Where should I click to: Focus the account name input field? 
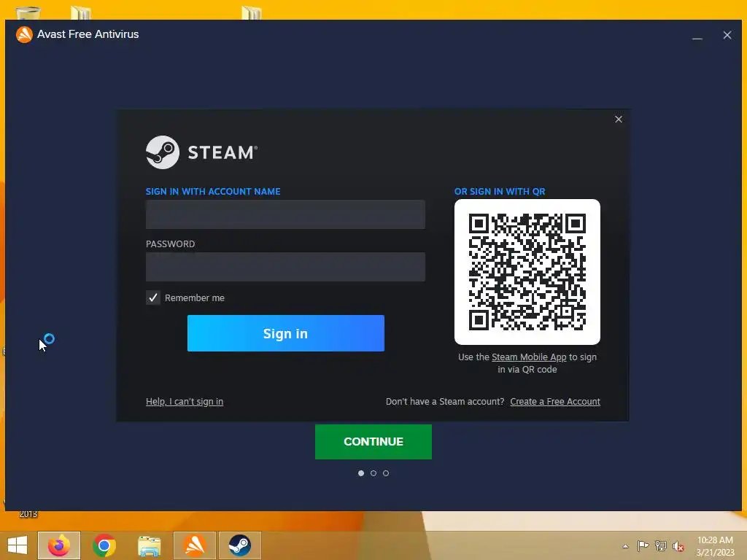pyautogui.click(x=285, y=214)
